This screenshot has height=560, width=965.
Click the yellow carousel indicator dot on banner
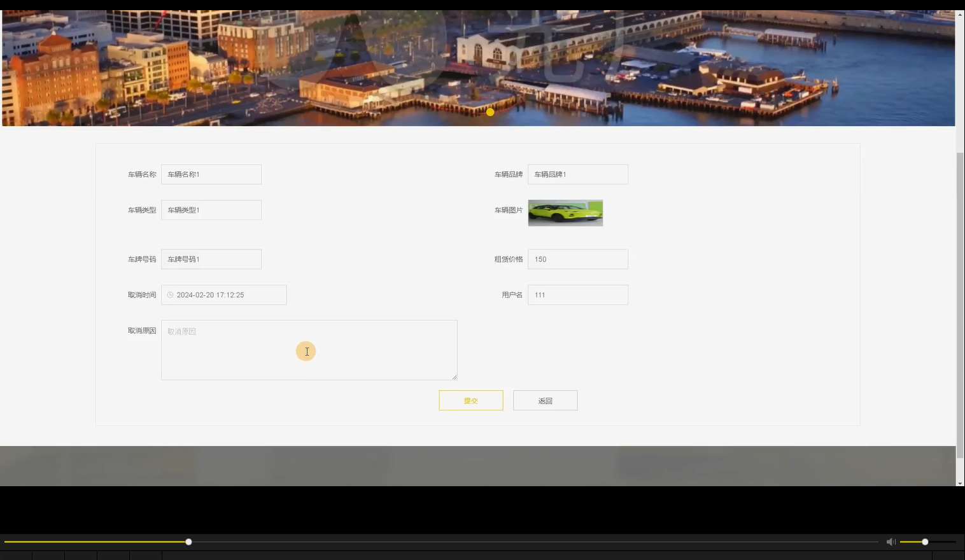click(490, 112)
